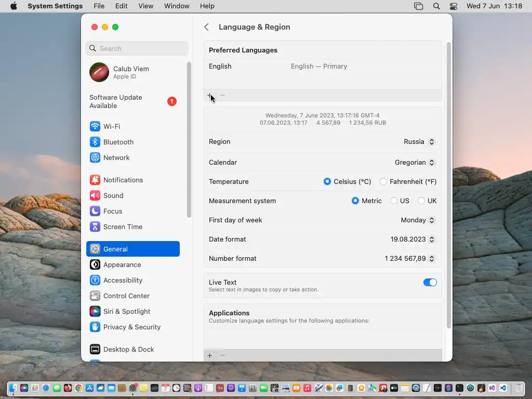The image size is (532, 399).
Task: Select General in the sidebar
Action: coord(132,249)
